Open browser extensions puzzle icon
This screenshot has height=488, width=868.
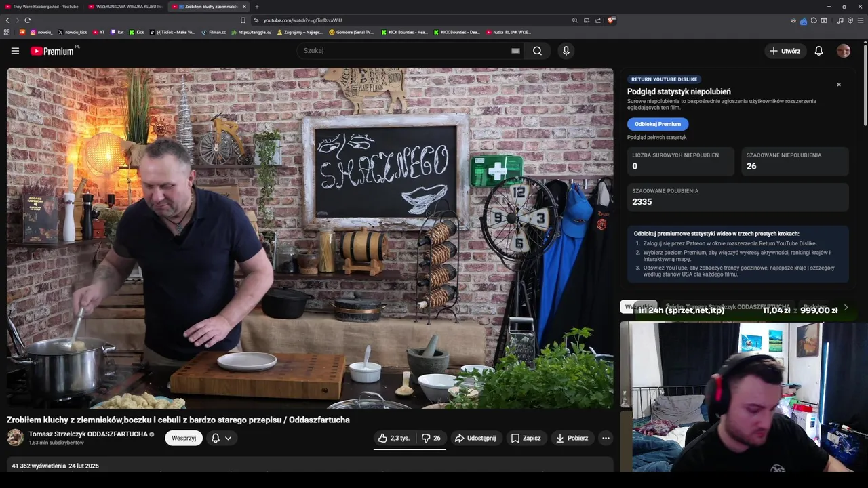[x=814, y=20]
